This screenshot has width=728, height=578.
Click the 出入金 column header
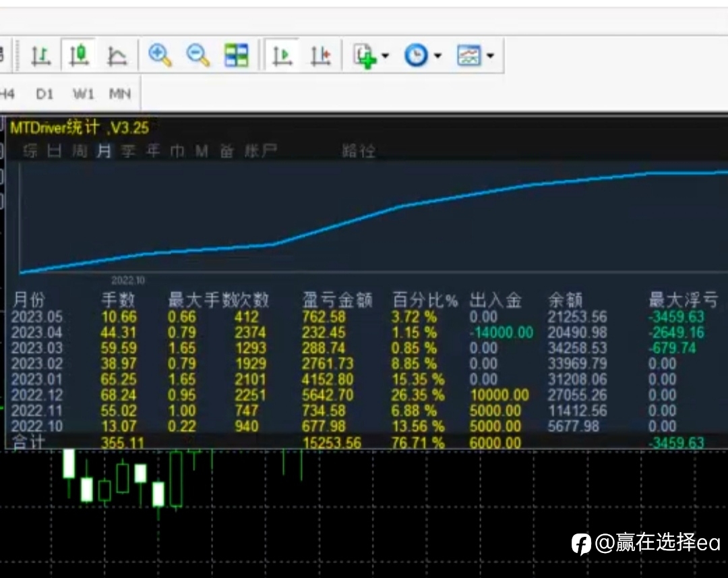[x=495, y=300]
